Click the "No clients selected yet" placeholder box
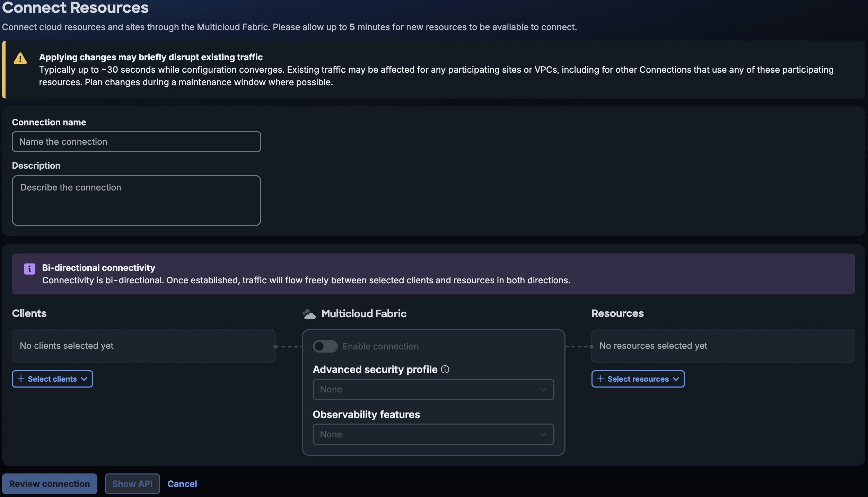The height and width of the screenshot is (497, 868). [x=144, y=346]
